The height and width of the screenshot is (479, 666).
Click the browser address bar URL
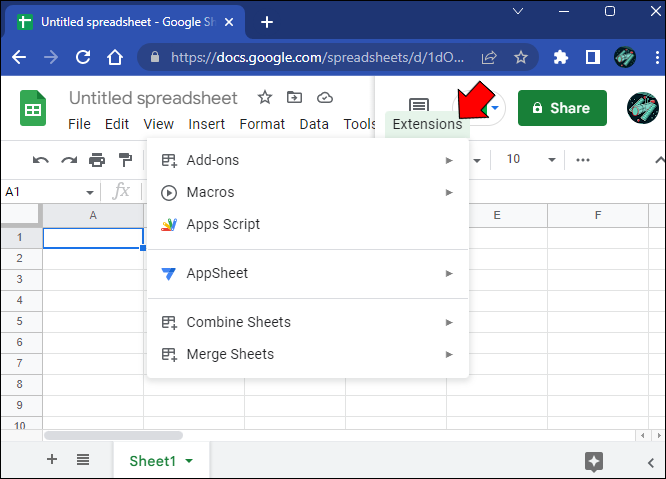317,57
